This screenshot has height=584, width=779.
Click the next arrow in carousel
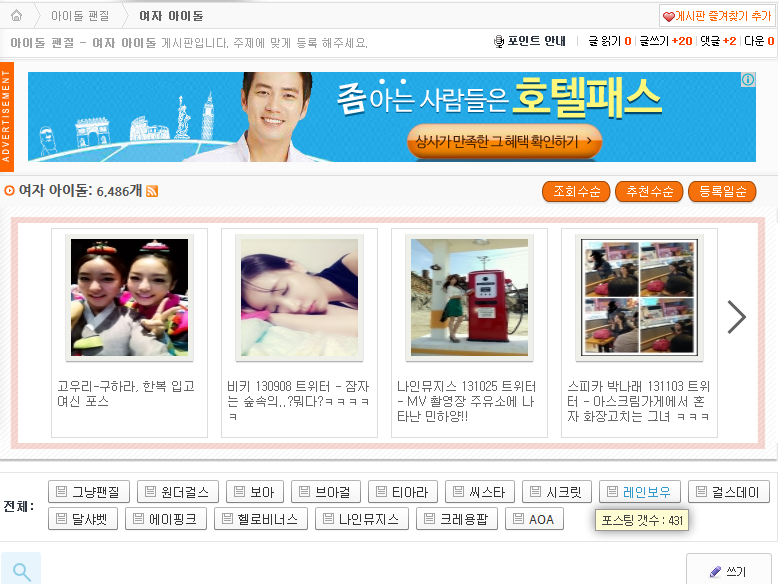click(x=737, y=317)
